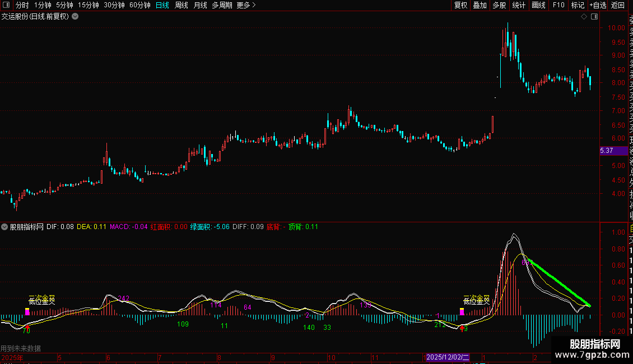Click the DIFF: 0.09 readout

pos(248,227)
